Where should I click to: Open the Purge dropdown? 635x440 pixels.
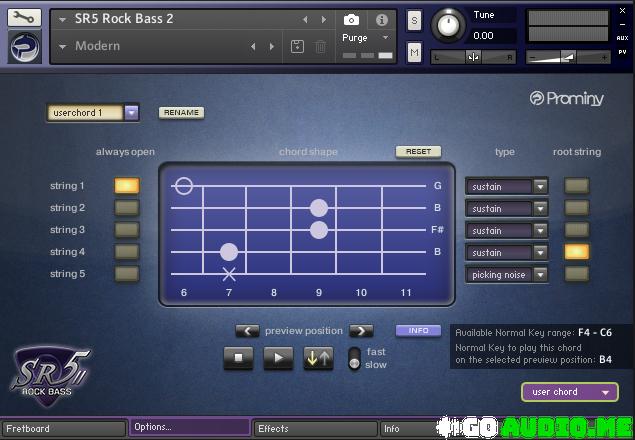(365, 38)
